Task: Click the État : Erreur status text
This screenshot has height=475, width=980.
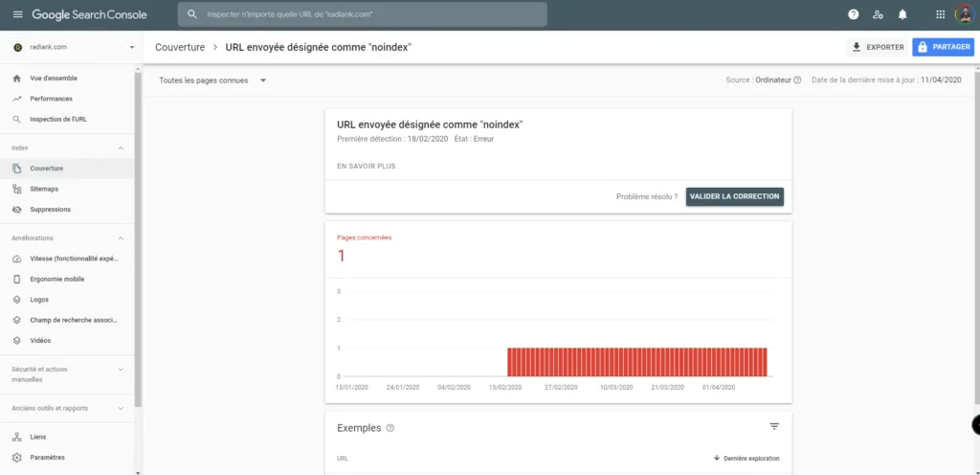Action: (x=474, y=139)
